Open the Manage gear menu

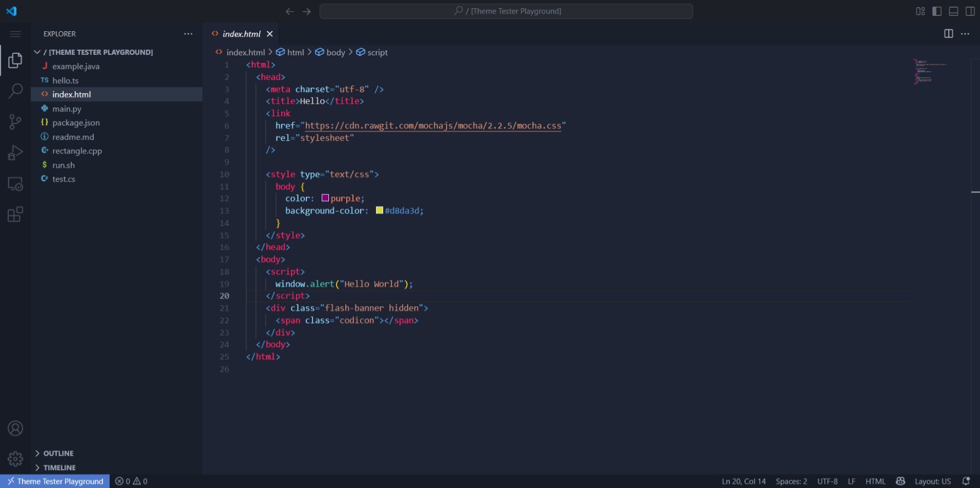[15, 459]
